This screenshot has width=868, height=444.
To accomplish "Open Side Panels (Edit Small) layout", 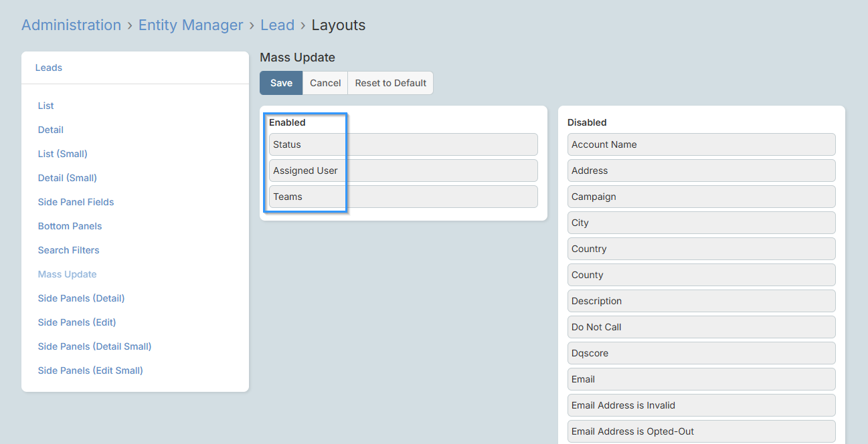I will point(90,370).
